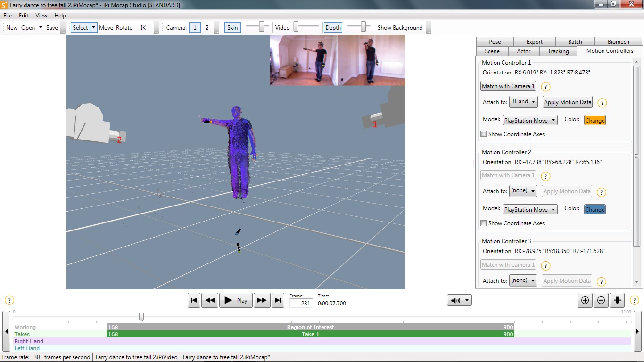This screenshot has width=644, height=362.
Task: Open the Edit menu
Action: [x=24, y=16]
